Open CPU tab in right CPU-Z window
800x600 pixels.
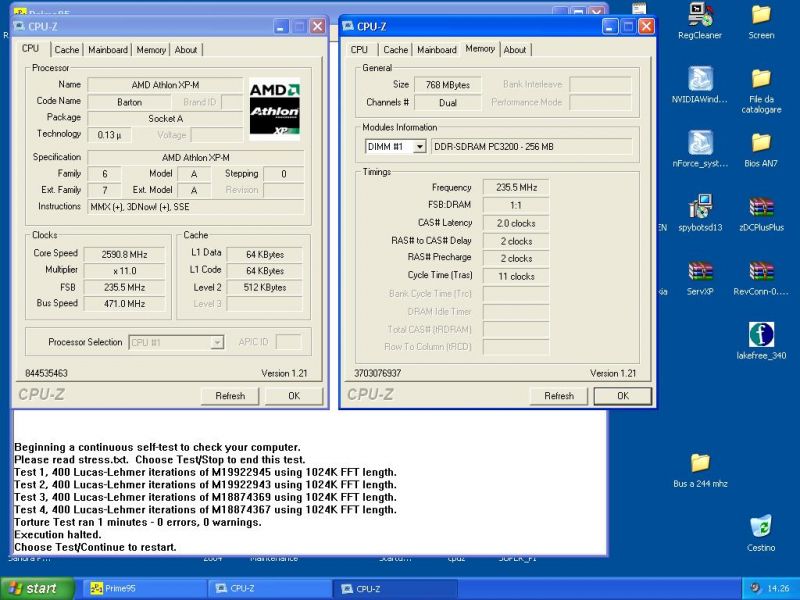point(359,50)
